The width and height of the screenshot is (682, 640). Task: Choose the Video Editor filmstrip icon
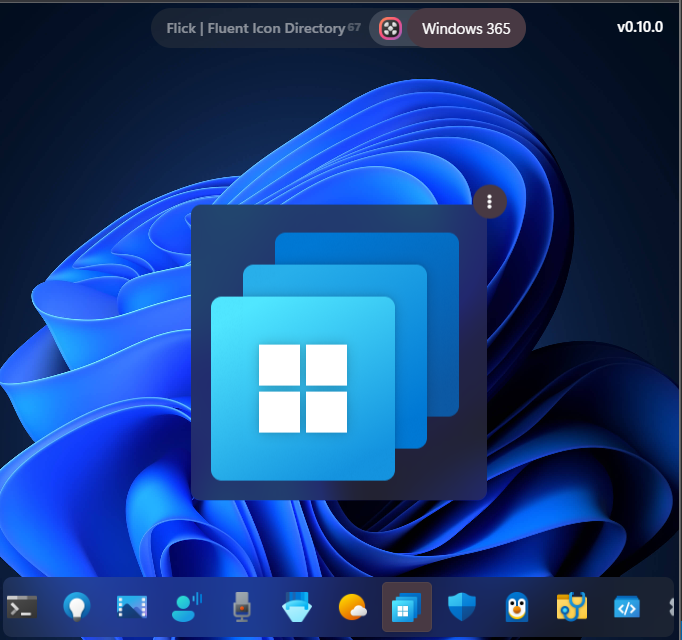coord(132,607)
